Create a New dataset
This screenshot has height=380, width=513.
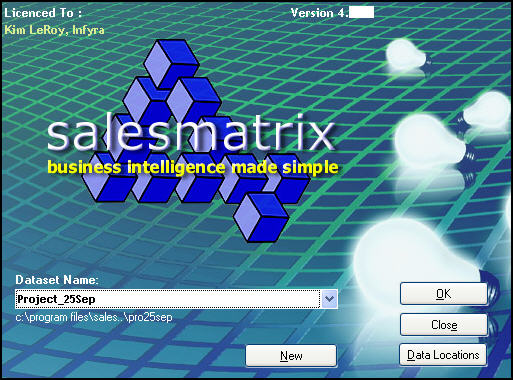click(x=291, y=356)
